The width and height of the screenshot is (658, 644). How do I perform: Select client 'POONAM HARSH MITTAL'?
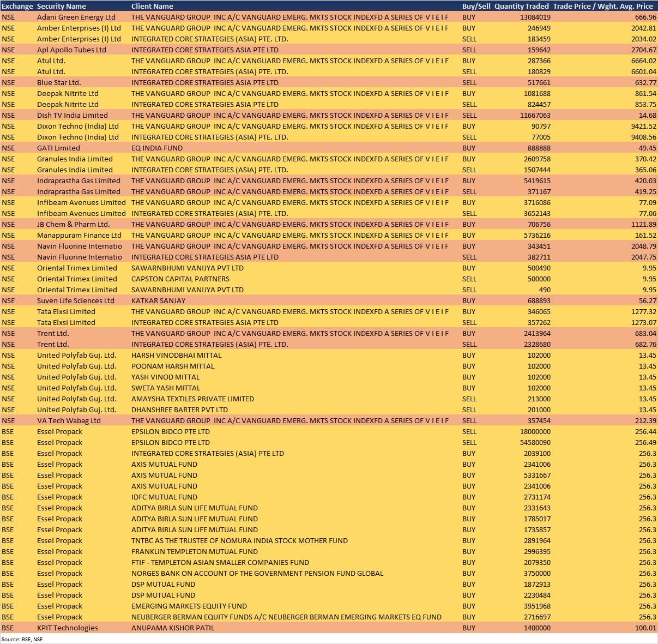[173, 366]
